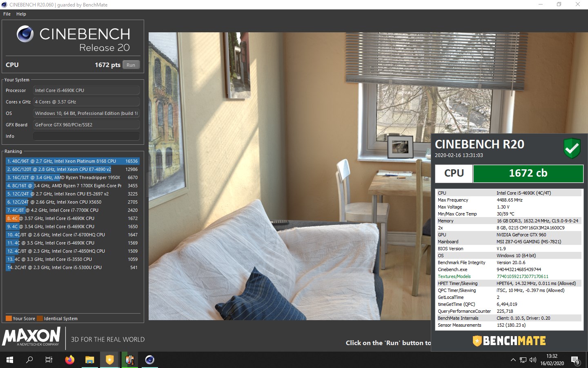This screenshot has width=588, height=368.
Task: Select ranking row 2 Xeon E7-4890 v2
Action: pos(73,169)
